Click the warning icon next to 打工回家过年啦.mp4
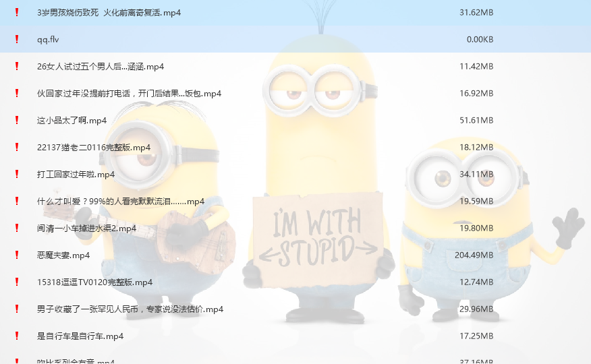Viewport: 591px width, 364px height. pos(17,174)
